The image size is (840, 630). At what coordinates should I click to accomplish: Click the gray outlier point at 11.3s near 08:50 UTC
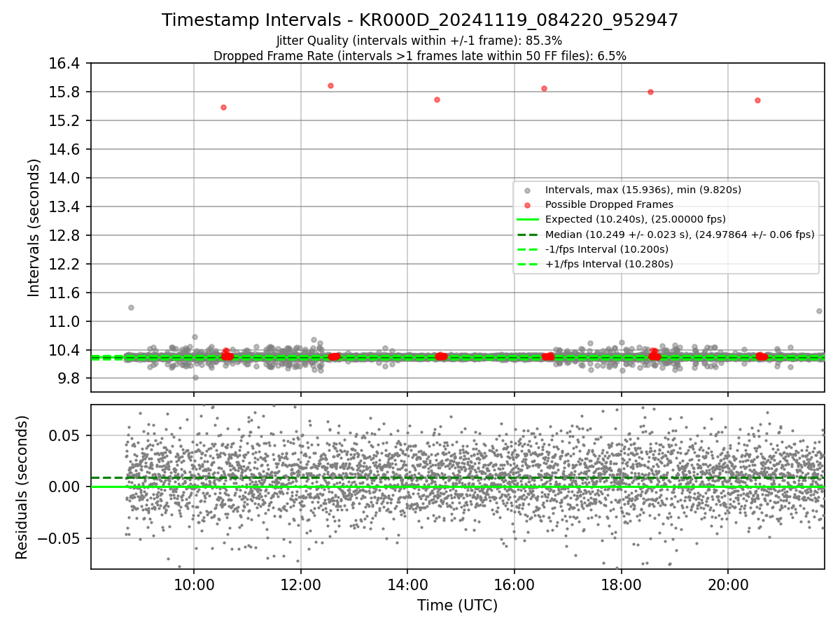point(131,307)
